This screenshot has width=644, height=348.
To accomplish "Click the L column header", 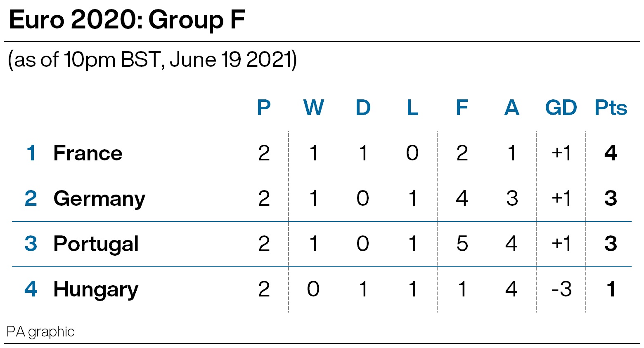I will click(412, 108).
